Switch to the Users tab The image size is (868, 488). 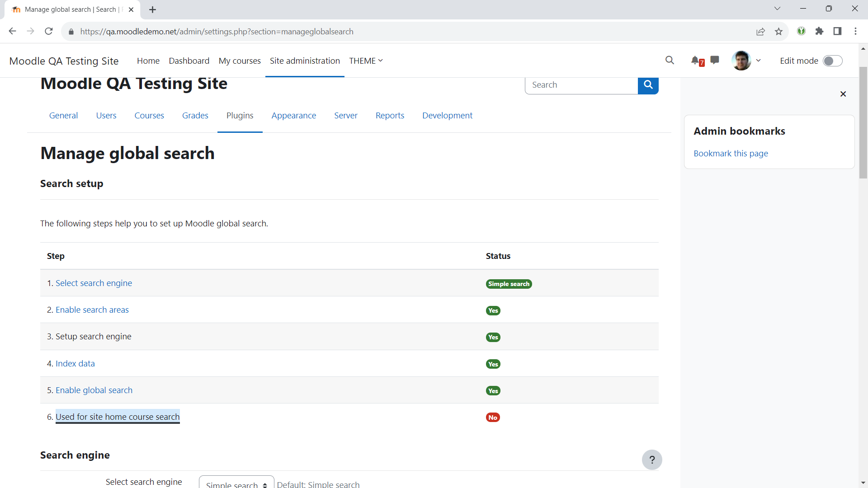coord(106,116)
